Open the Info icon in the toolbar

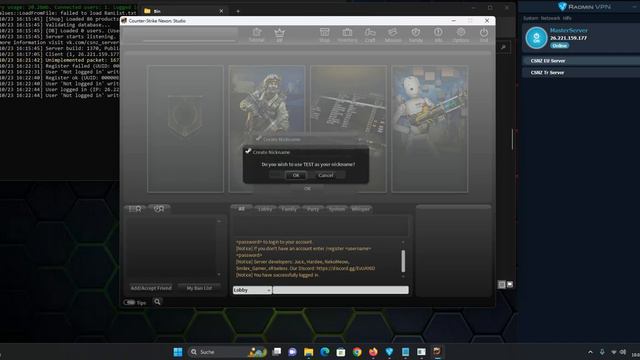pyautogui.click(x=438, y=35)
